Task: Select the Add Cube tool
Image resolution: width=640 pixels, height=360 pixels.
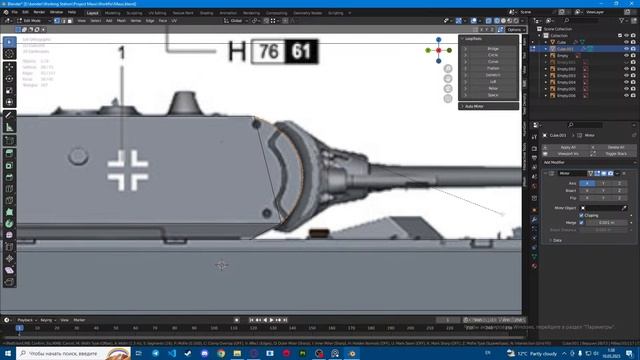Action: point(9,141)
